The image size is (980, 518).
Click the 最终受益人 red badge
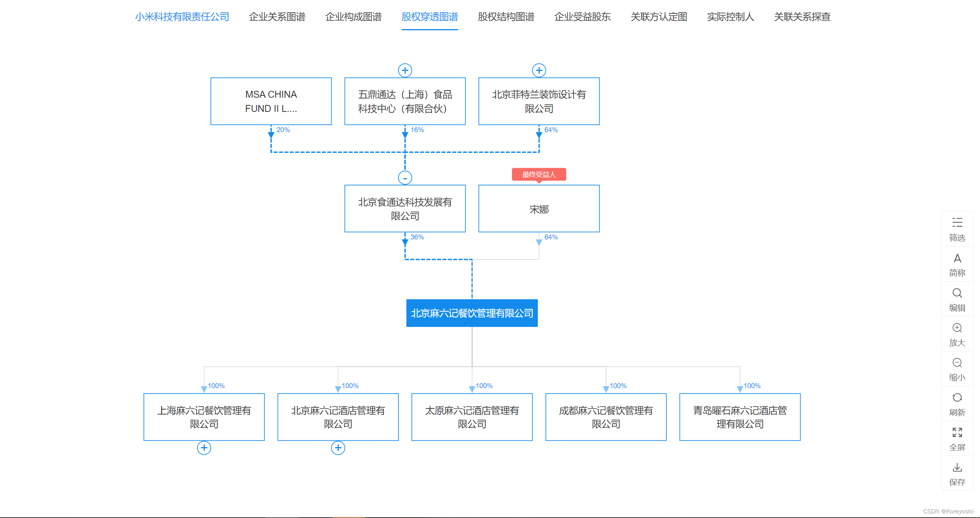[x=539, y=174]
